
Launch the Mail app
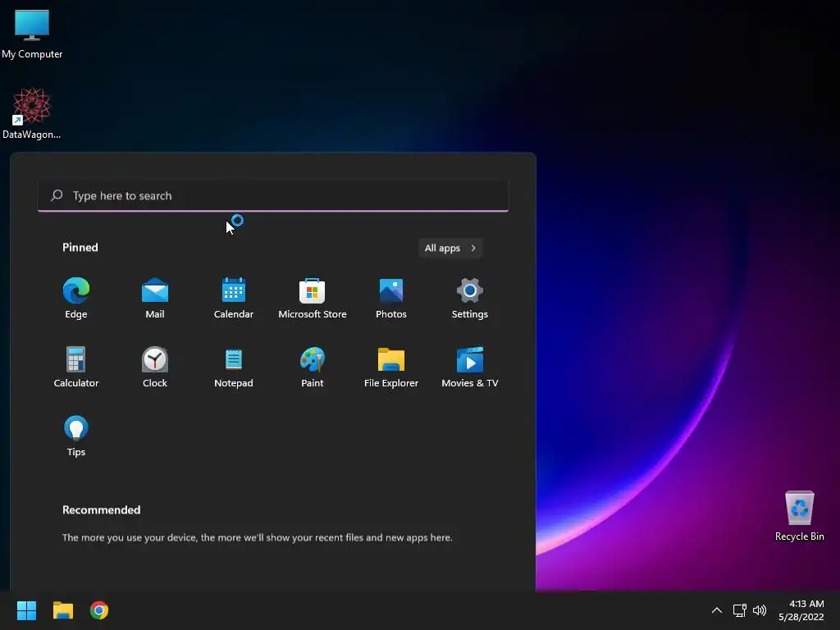click(x=155, y=298)
